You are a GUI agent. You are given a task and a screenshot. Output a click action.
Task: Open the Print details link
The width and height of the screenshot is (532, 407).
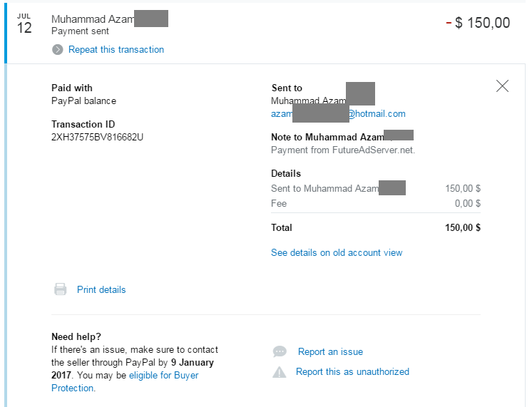(101, 289)
